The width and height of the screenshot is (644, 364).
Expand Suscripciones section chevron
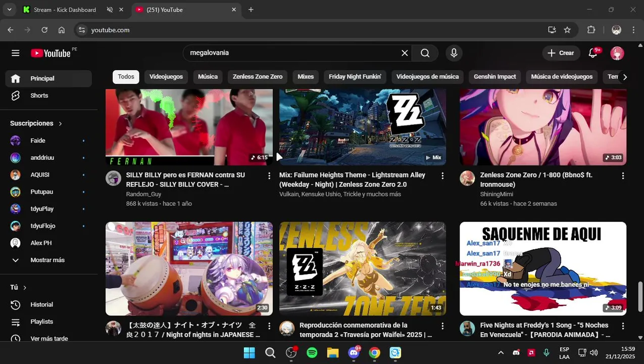click(60, 123)
